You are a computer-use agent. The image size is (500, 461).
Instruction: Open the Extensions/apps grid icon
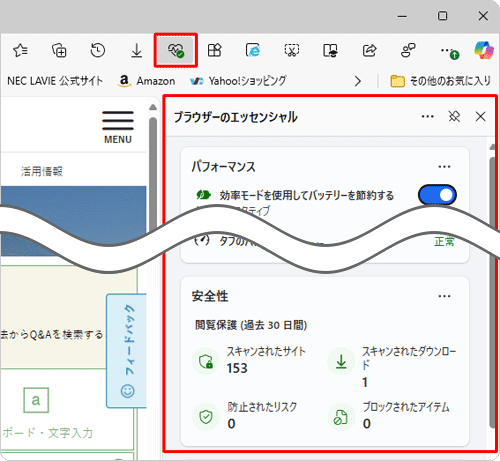(x=214, y=51)
